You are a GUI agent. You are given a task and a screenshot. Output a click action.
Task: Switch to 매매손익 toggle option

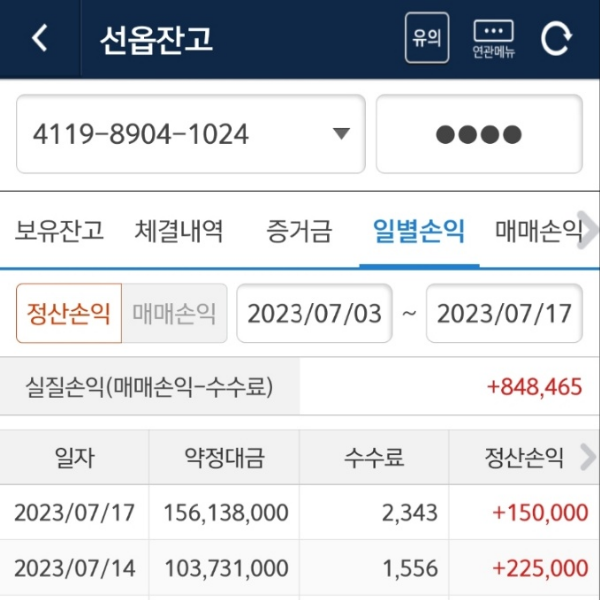point(175,313)
